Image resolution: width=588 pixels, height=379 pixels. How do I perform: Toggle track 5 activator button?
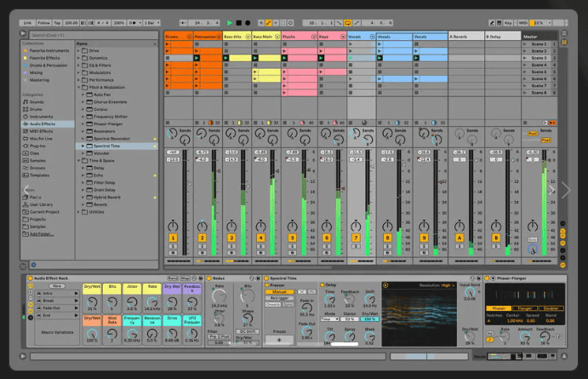tap(292, 238)
